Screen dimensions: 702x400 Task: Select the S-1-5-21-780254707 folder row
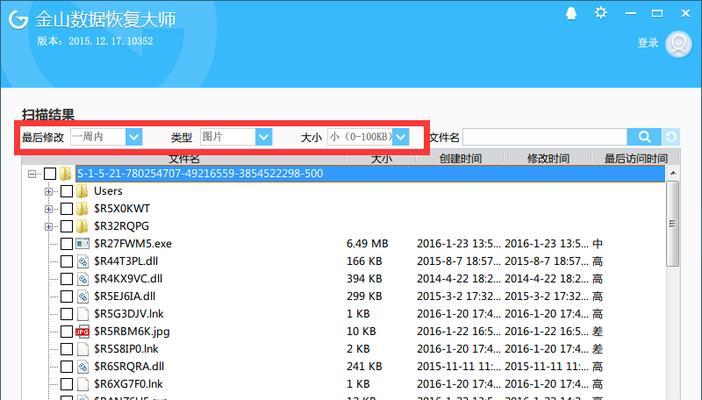[x=370, y=174]
